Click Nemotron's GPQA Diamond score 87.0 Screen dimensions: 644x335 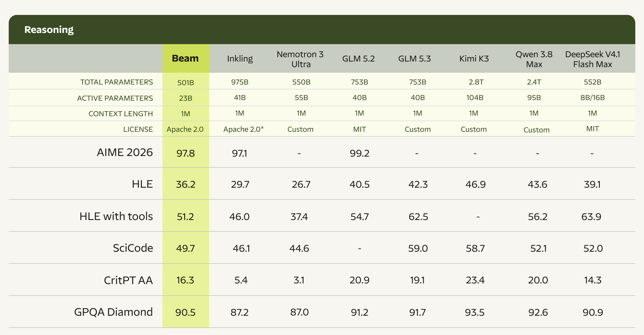click(x=300, y=312)
